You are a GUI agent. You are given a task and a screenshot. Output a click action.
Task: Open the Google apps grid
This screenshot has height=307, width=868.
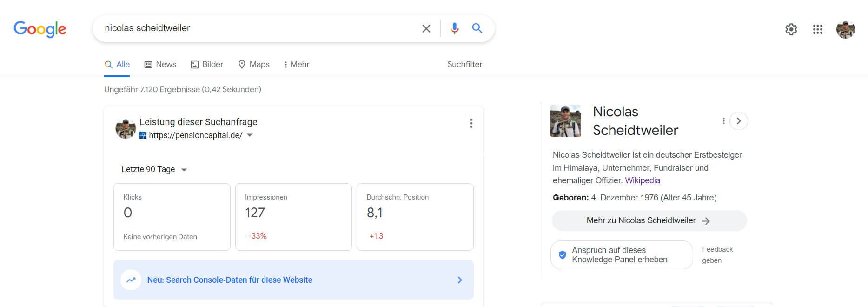coord(818,29)
